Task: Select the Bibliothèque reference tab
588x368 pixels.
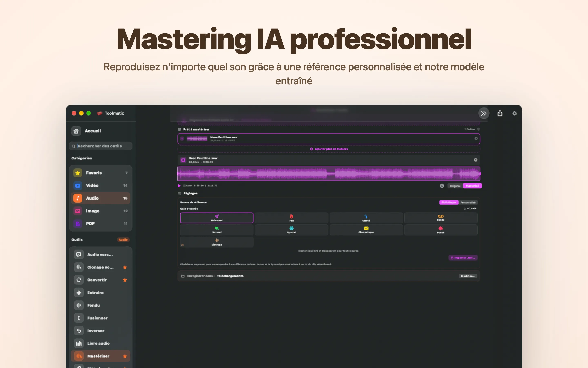Action: (449, 202)
